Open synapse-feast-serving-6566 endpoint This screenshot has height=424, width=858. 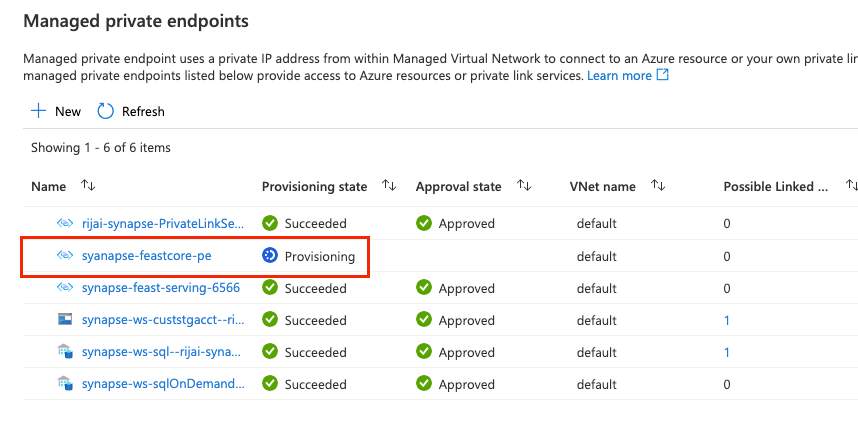161,288
